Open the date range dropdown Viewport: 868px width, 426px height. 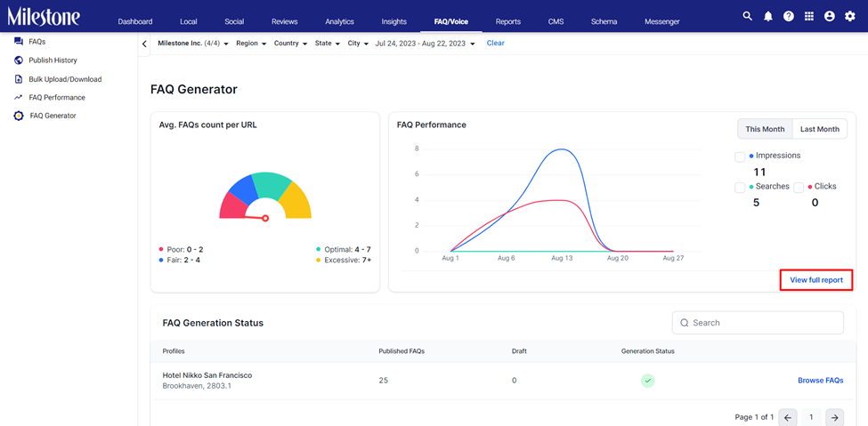pos(426,44)
